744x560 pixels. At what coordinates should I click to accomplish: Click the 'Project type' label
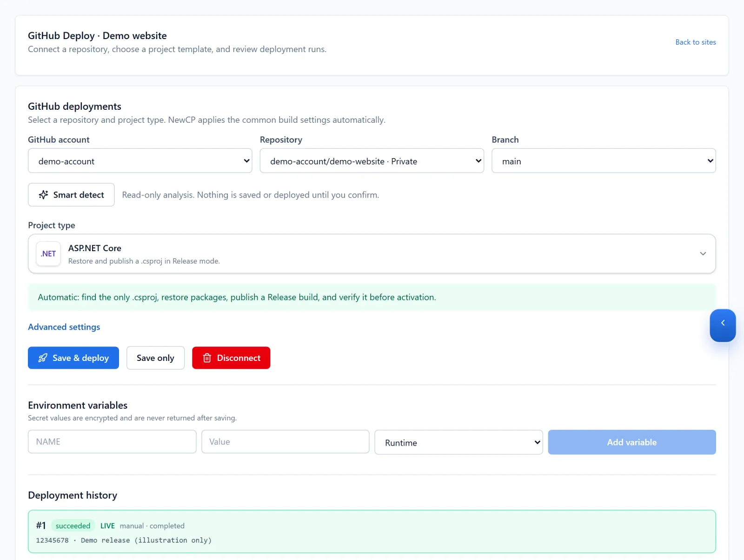click(52, 225)
